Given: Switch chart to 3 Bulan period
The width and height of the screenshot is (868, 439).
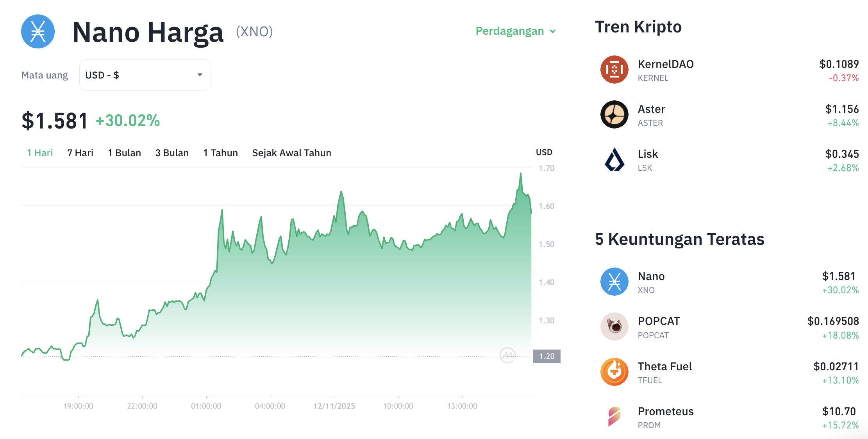Looking at the screenshot, I should (x=171, y=153).
